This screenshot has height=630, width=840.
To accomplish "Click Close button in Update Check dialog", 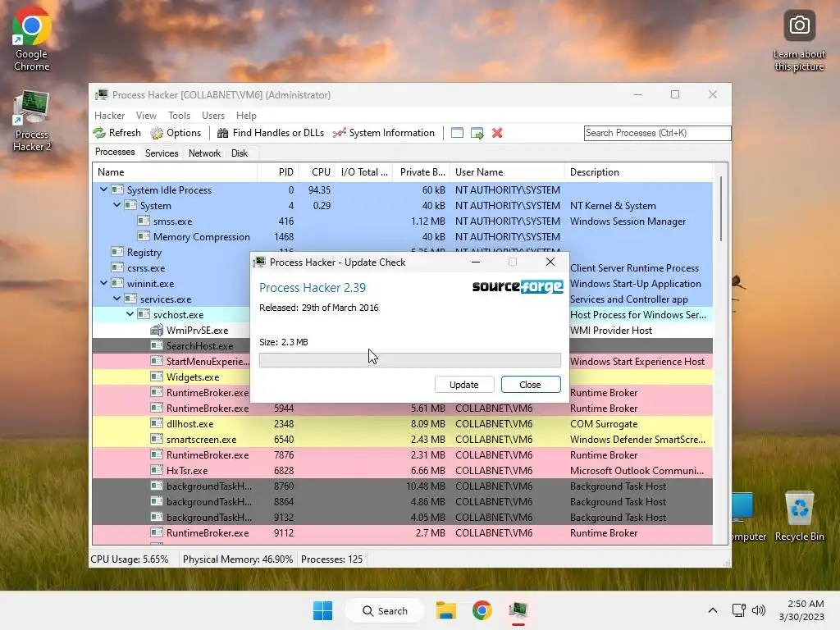I will point(531,385).
